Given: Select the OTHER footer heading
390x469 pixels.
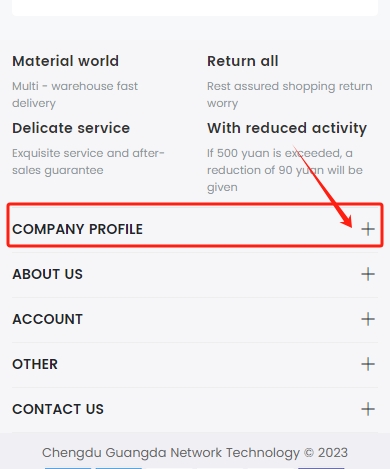Looking at the screenshot, I should coord(35,364).
